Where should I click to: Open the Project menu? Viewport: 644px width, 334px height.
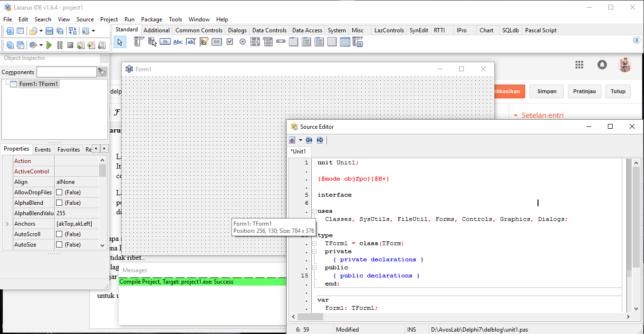(109, 19)
